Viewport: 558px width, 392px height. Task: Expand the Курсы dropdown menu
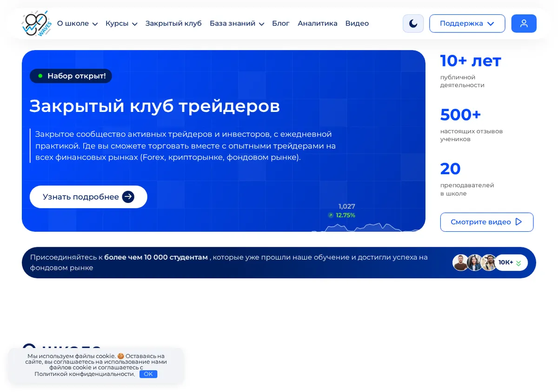(x=121, y=24)
